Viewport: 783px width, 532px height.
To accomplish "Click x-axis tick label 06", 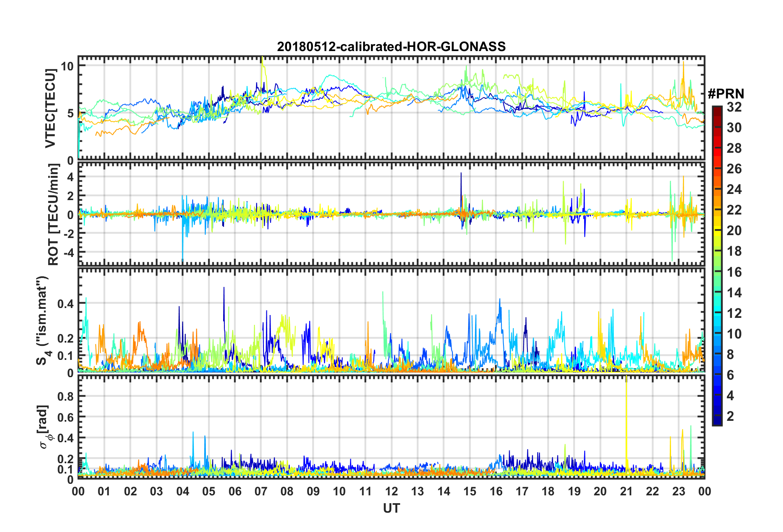I will coord(235,491).
